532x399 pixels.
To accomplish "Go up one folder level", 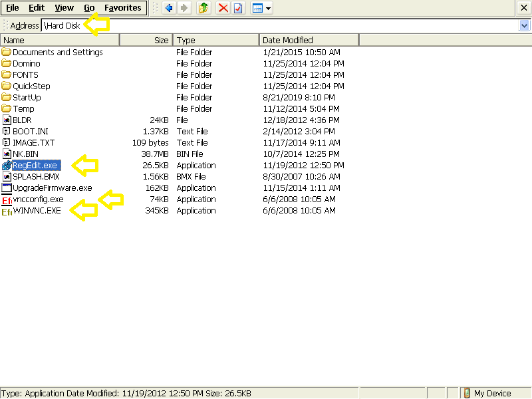I will [x=203, y=8].
